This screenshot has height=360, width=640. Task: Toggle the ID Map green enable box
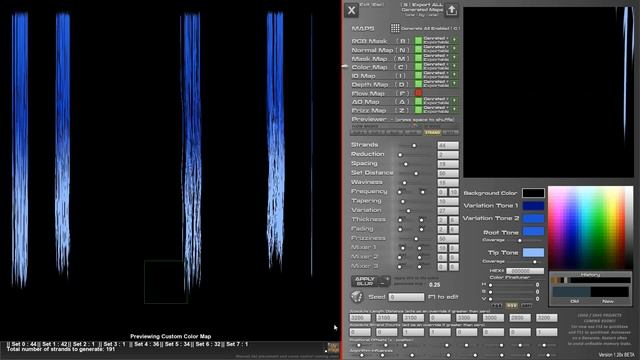418,76
